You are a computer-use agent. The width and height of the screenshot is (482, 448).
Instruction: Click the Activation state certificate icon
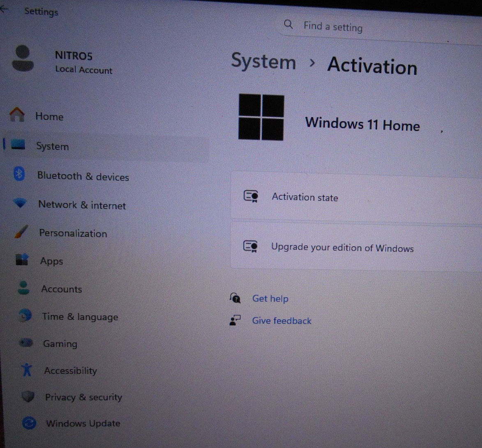pyautogui.click(x=251, y=196)
